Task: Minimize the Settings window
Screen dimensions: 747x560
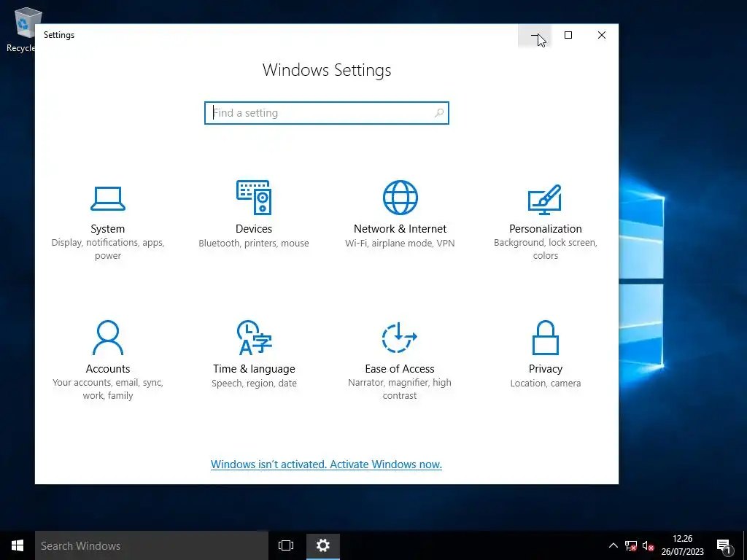Action: 535,35
